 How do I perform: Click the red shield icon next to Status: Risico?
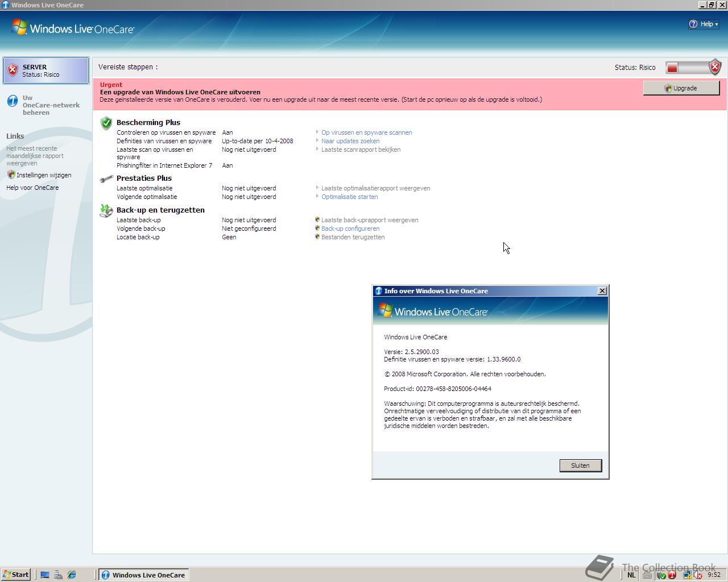pyautogui.click(x=715, y=68)
